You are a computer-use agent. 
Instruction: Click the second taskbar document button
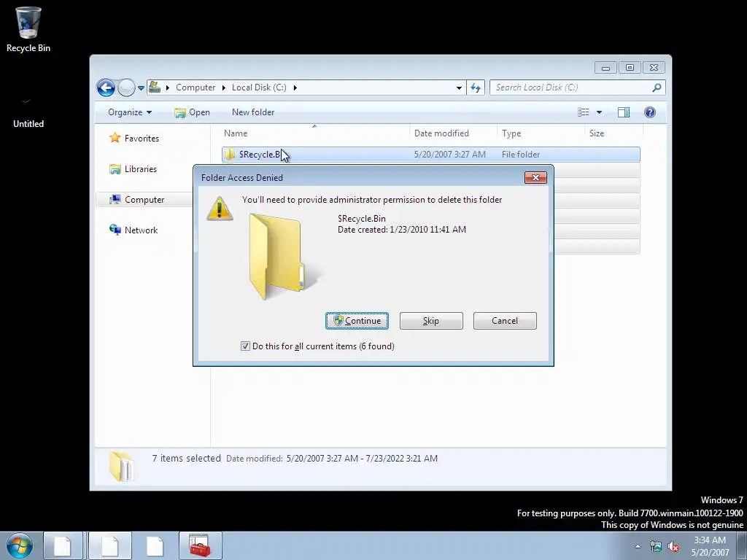pyautogui.click(x=109, y=545)
